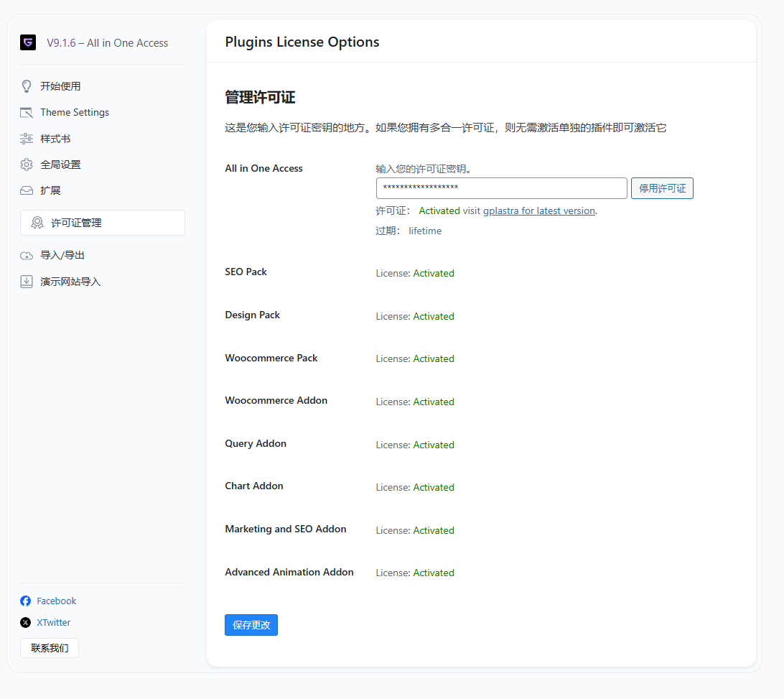Select 许可证管理 menu item
The image size is (784, 699).
pyautogui.click(x=74, y=223)
